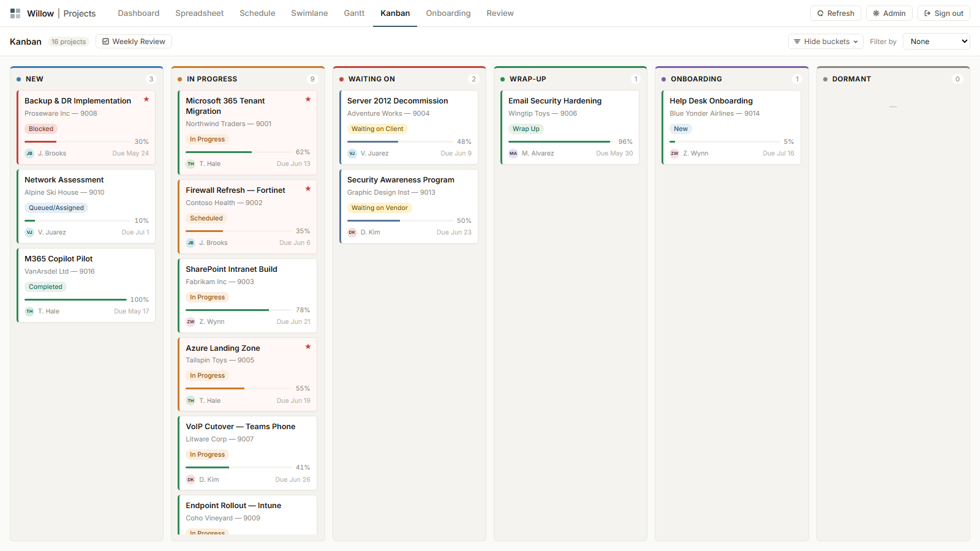Click J. Brooks avatar on Firewall Refresh card
Viewport: 980px width, 551px height.
click(190, 243)
